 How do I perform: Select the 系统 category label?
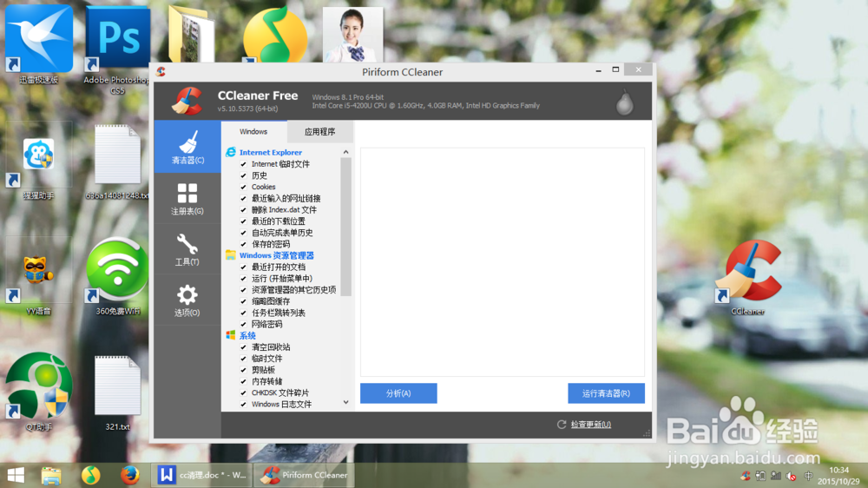pos(247,336)
